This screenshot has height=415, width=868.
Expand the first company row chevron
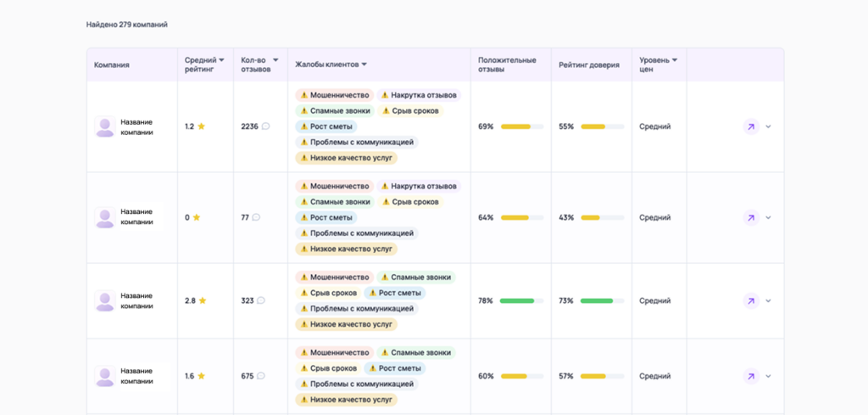(769, 126)
